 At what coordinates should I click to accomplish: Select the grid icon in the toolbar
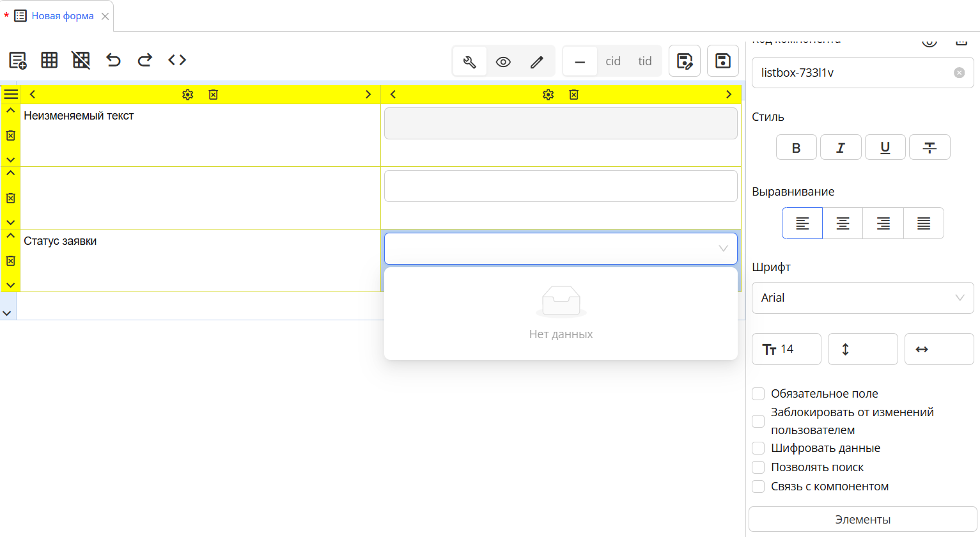(49, 59)
